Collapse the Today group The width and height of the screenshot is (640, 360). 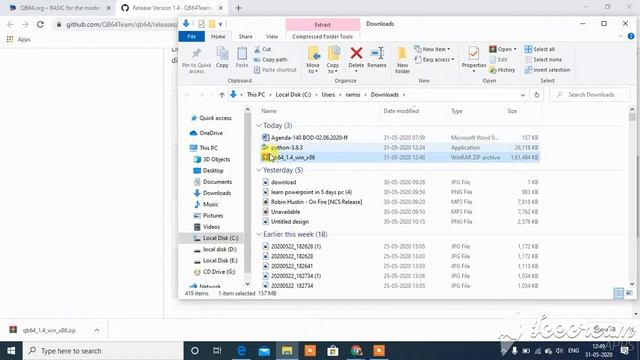click(x=259, y=125)
